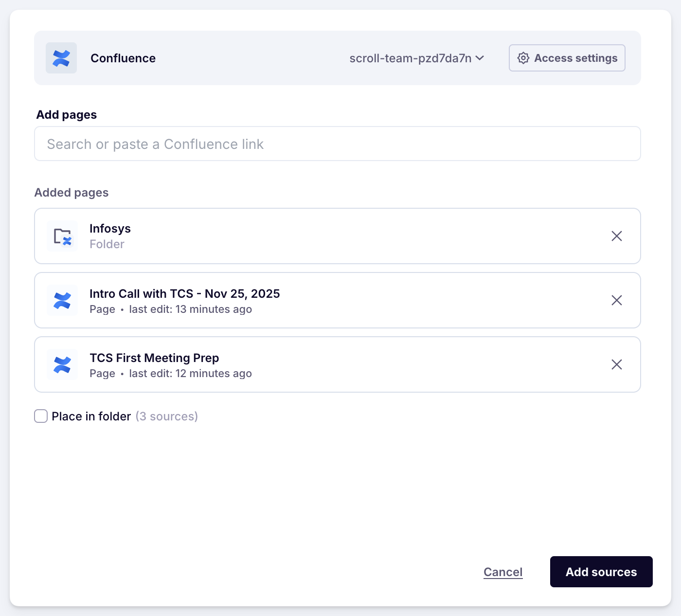This screenshot has height=616, width=681.
Task: Click the chevron next to the workspace name
Action: click(x=480, y=58)
